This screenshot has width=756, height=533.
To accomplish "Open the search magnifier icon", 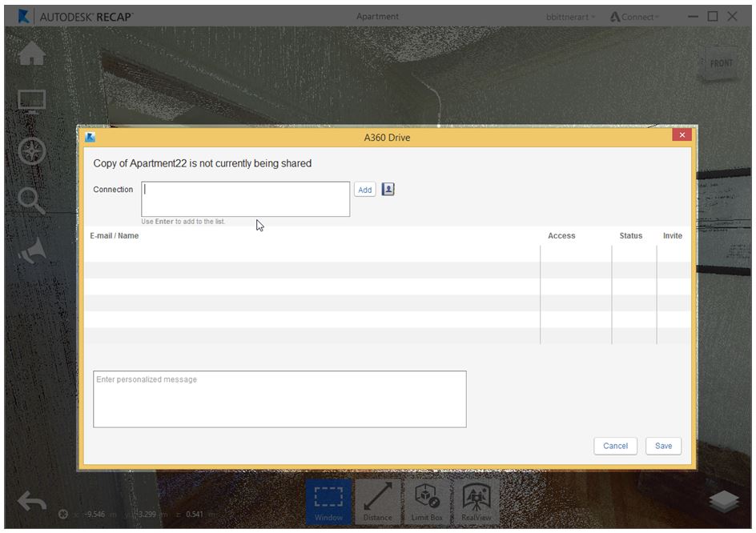I will click(x=32, y=201).
